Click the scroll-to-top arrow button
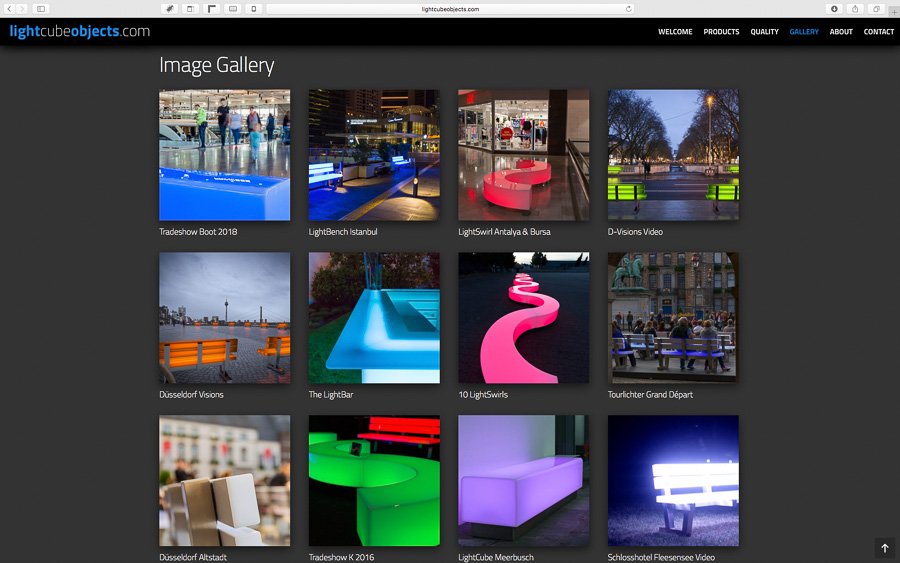900x563 pixels. pos(885,548)
